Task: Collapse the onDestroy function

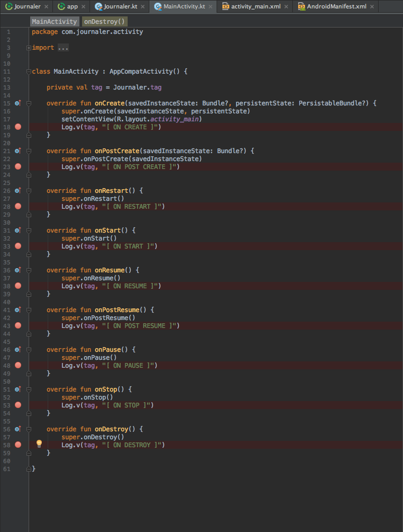Action: point(29,429)
